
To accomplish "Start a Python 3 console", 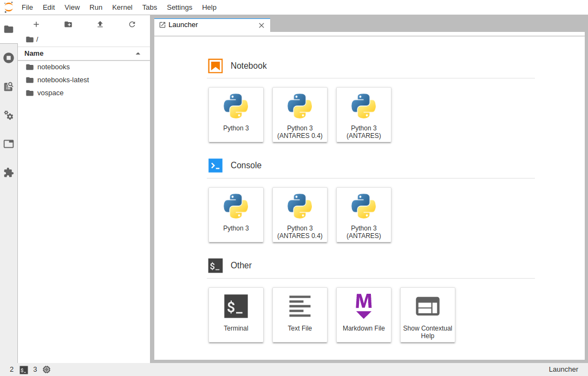I will point(236,215).
